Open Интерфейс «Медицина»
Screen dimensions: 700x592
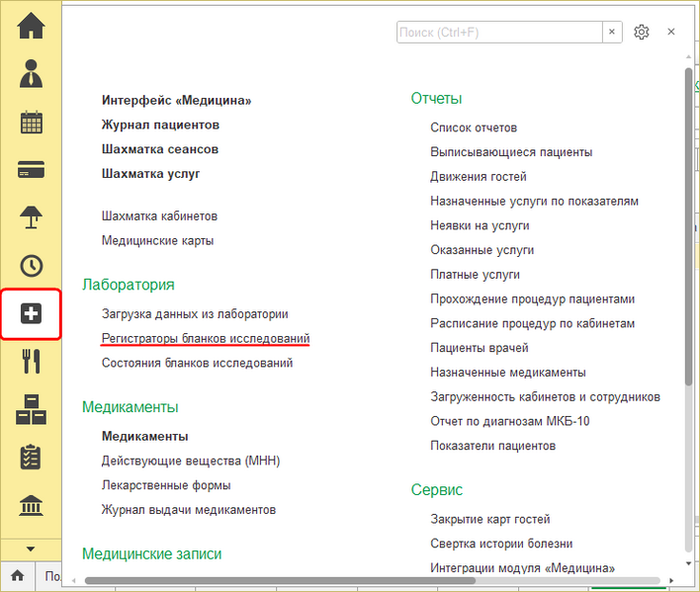(176, 101)
